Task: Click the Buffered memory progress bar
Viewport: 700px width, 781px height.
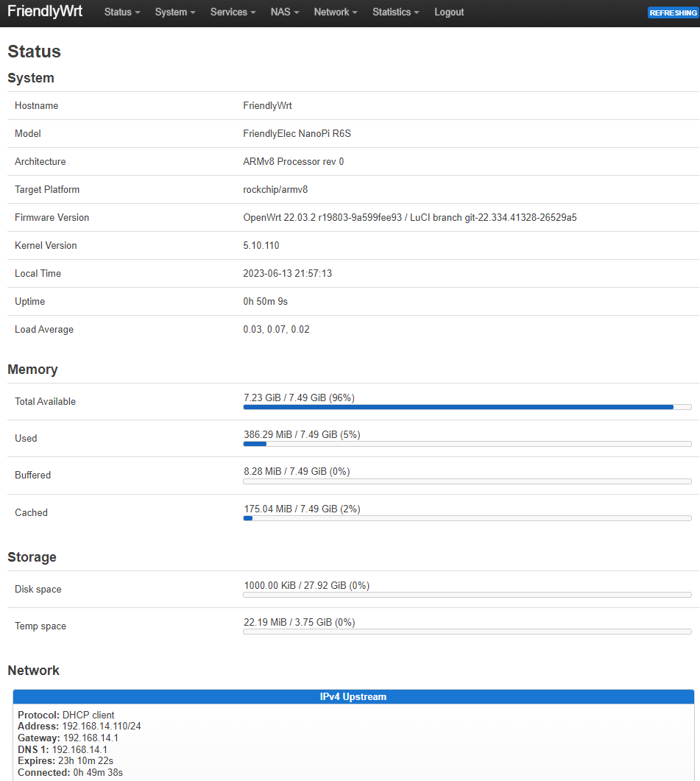Action: pos(467,481)
